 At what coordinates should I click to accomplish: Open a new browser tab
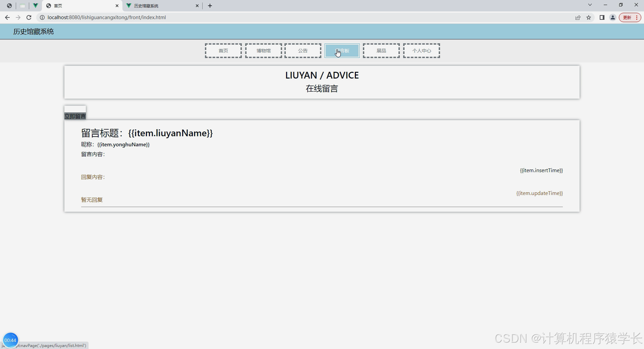[210, 6]
